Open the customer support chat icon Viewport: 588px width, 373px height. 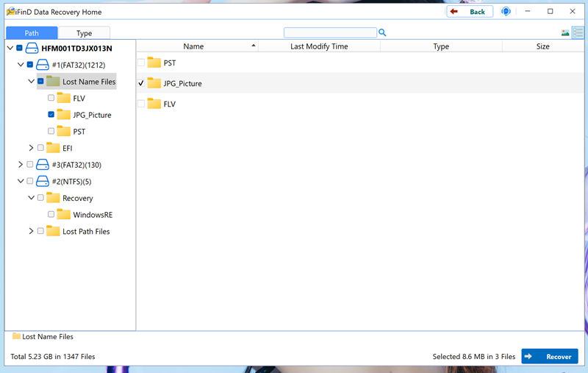coord(506,12)
